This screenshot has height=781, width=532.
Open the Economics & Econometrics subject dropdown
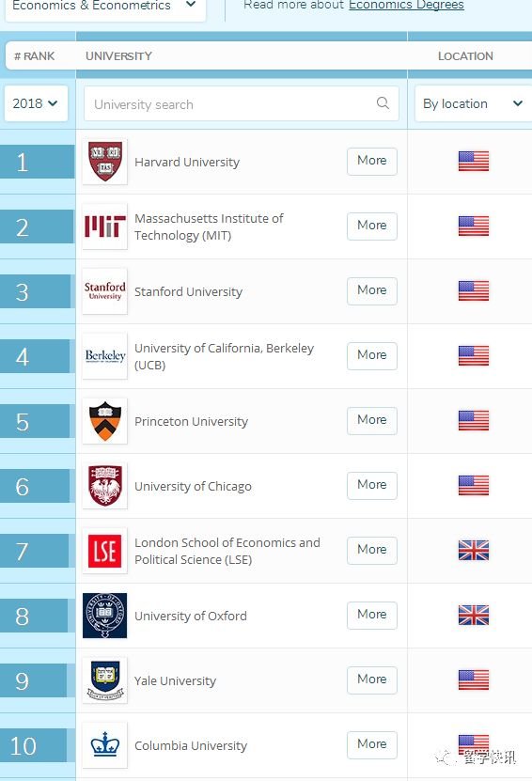point(105,6)
